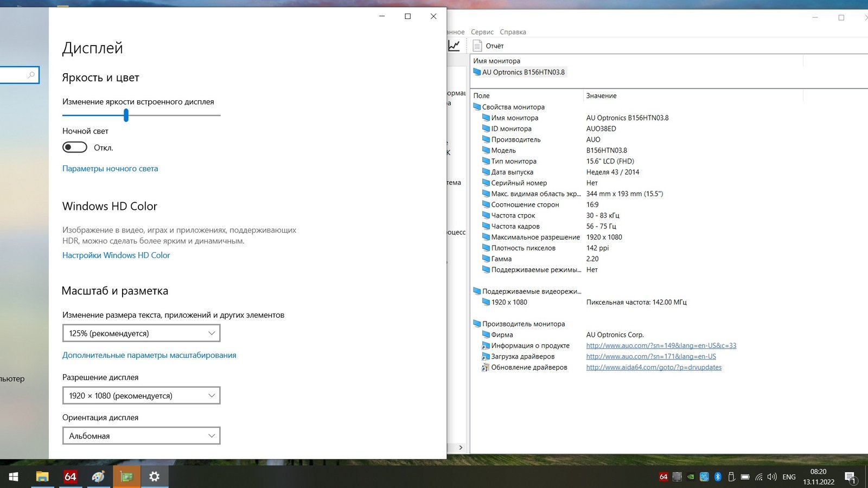
Task: Open the notification center icon
Action: click(x=851, y=477)
